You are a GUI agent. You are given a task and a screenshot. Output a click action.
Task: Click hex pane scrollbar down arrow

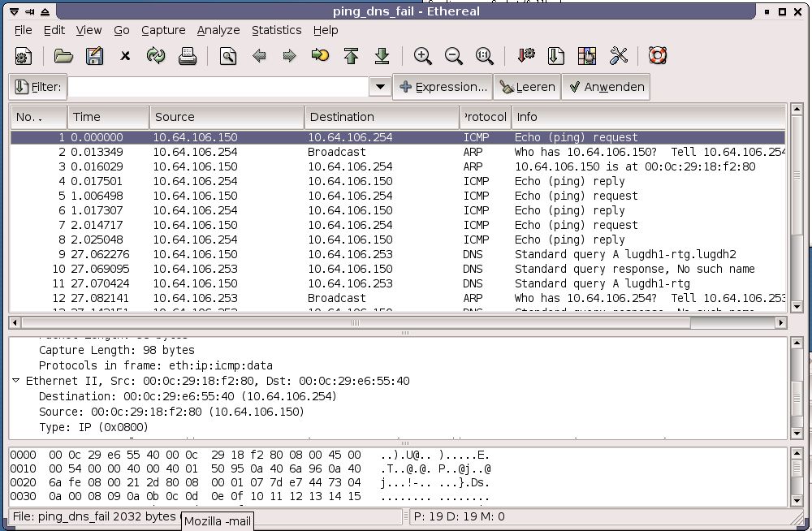[797, 500]
